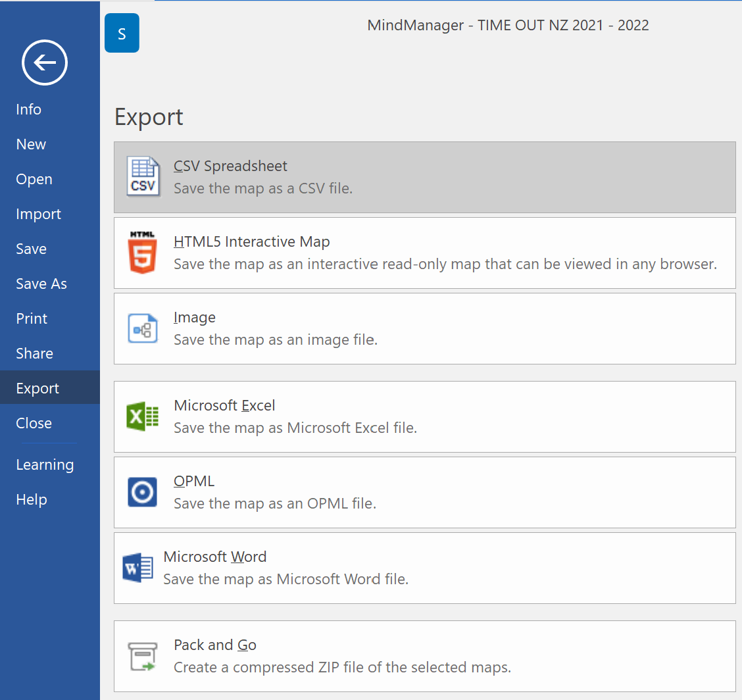The height and width of the screenshot is (700, 742).
Task: Choose Microsoft Excel export option
Action: (x=424, y=416)
